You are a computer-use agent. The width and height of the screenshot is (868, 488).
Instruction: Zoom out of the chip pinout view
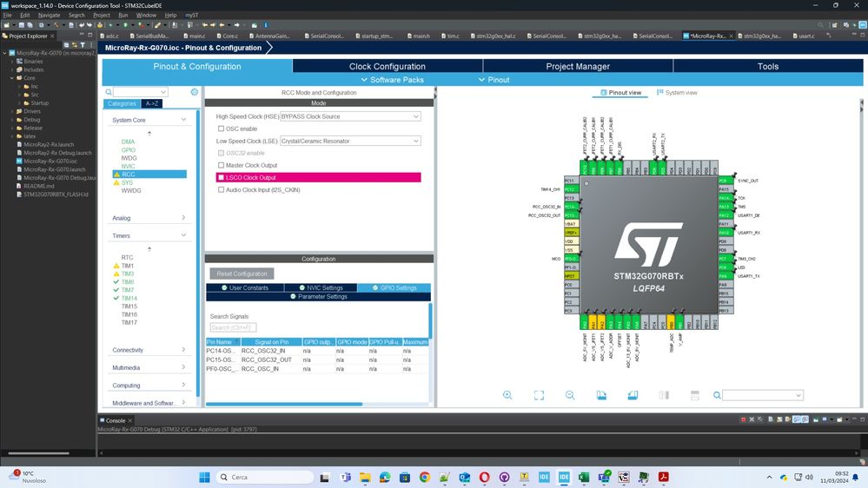(570, 395)
